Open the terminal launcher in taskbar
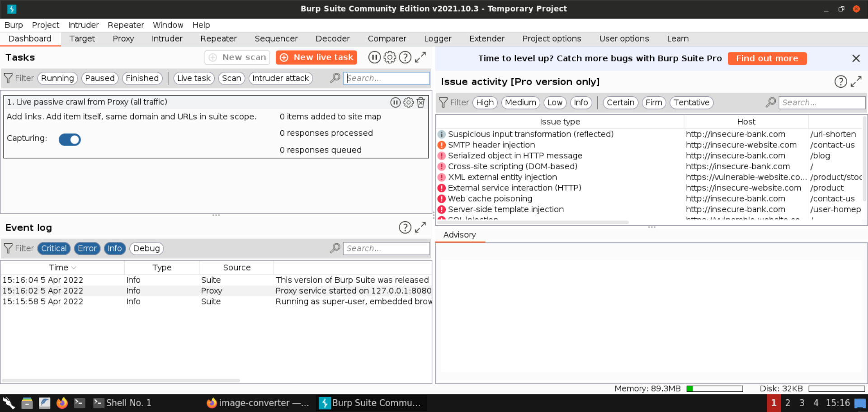 (x=80, y=403)
